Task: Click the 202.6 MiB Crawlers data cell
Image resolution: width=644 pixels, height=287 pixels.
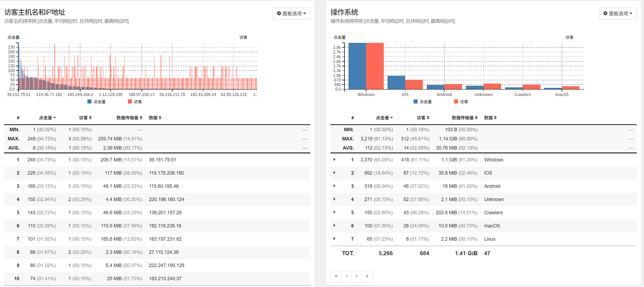Action: tap(457, 213)
